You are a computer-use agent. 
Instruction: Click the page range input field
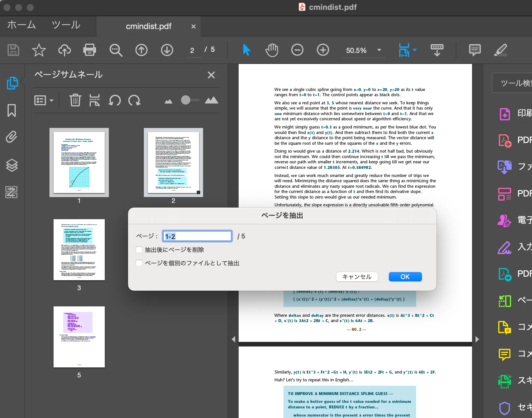[197, 236]
